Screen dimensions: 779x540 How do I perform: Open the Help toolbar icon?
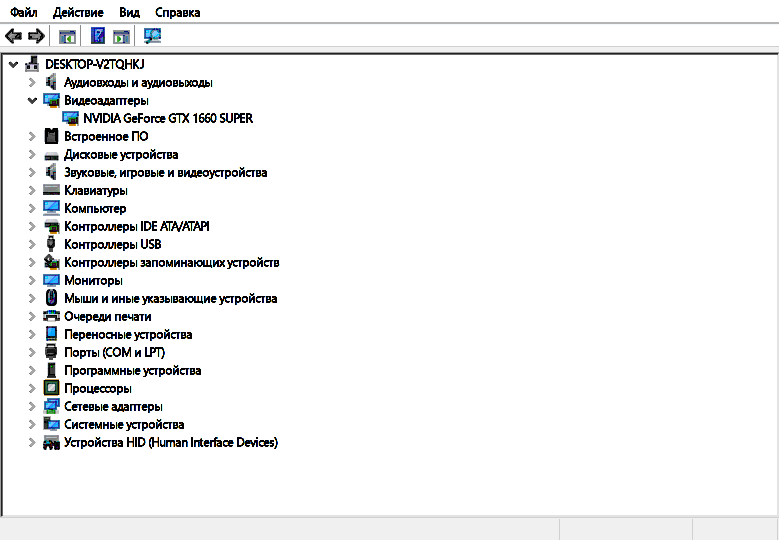[x=98, y=36]
